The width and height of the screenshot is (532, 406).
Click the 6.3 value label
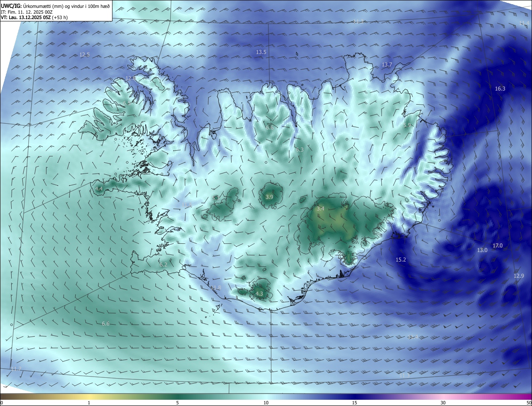coord(300,149)
